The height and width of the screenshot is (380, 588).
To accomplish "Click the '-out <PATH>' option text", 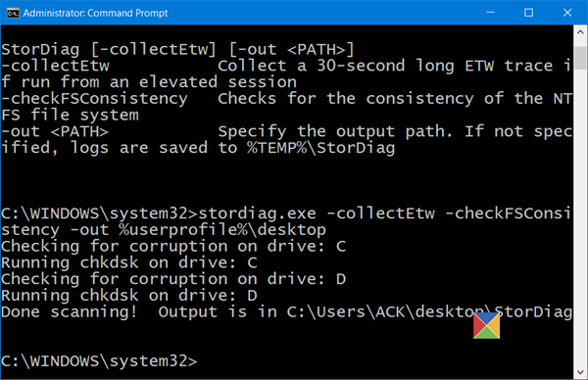I will [x=55, y=131].
